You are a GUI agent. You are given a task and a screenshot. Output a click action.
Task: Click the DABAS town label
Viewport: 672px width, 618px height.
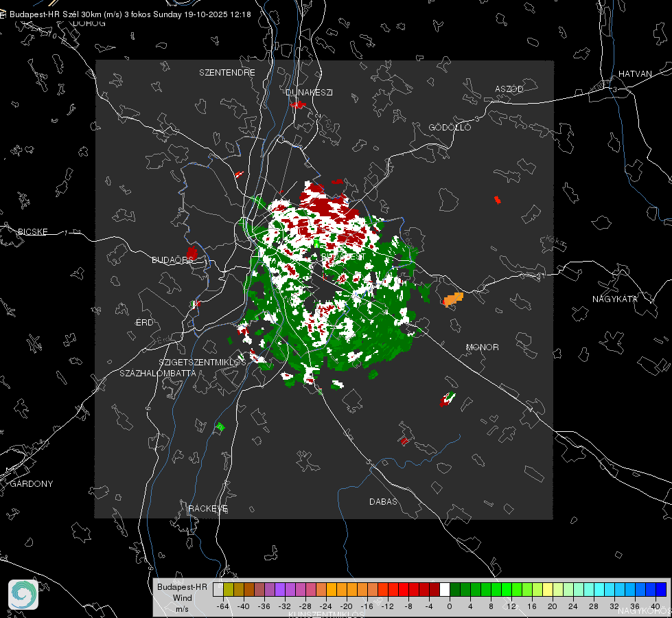[x=383, y=501]
